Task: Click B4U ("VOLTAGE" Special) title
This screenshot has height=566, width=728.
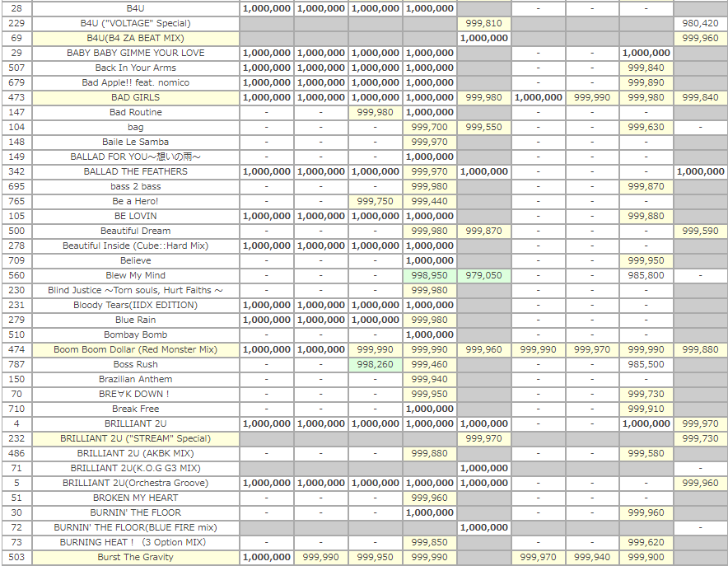Action: tap(135, 23)
